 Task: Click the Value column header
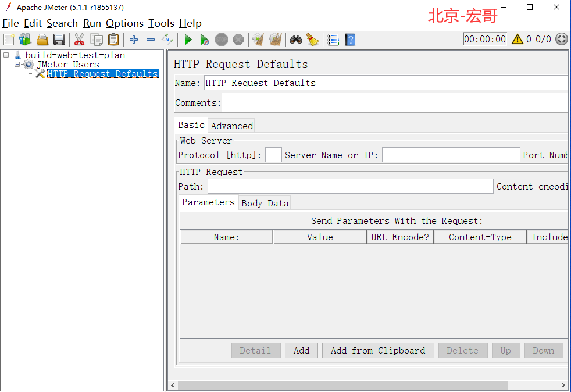click(x=320, y=237)
